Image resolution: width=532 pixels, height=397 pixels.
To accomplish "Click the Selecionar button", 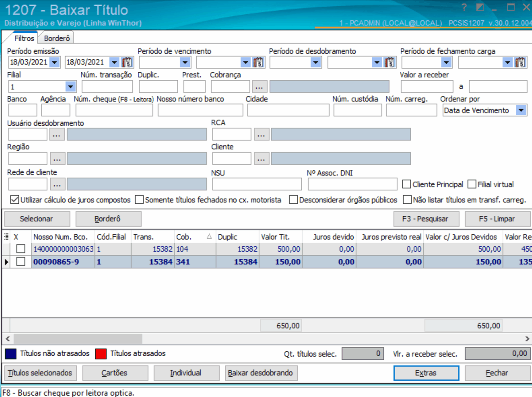I will click(37, 219).
